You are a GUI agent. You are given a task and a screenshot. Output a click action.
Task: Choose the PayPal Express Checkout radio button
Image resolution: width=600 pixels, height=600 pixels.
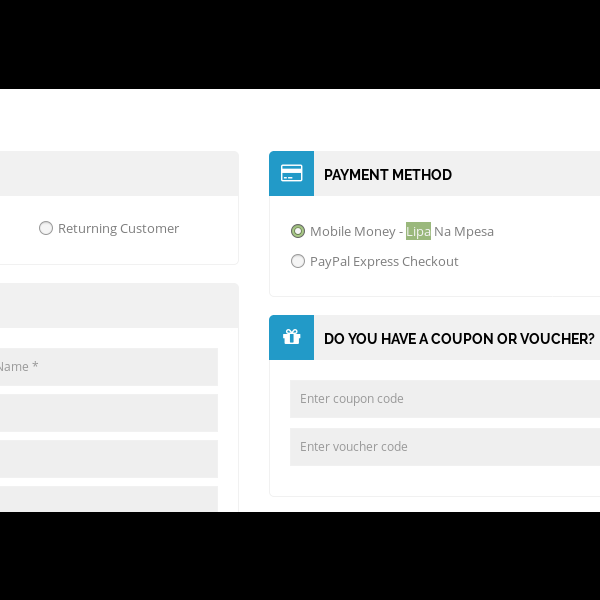tap(298, 261)
